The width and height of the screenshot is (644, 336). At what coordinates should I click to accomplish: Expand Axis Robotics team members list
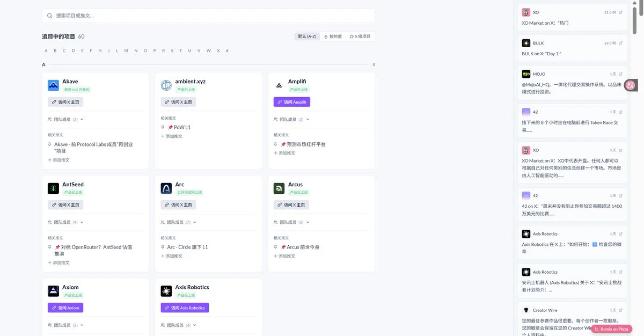pyautogui.click(x=179, y=325)
